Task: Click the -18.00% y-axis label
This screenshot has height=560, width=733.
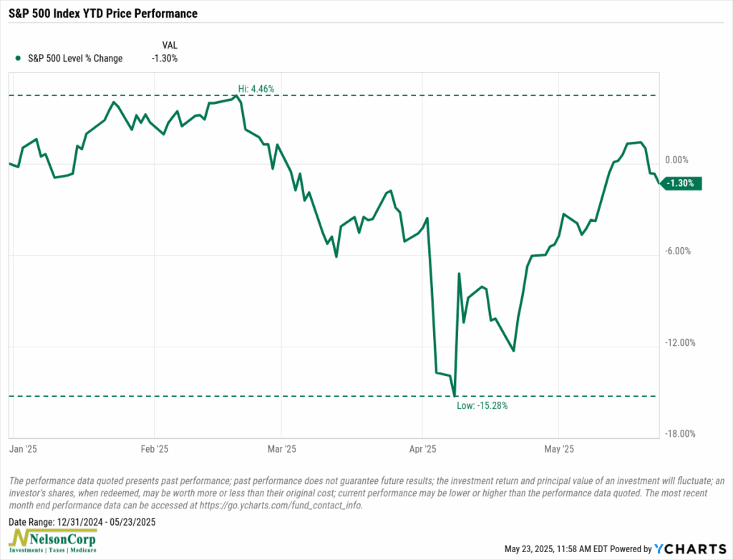Action: coord(679,433)
